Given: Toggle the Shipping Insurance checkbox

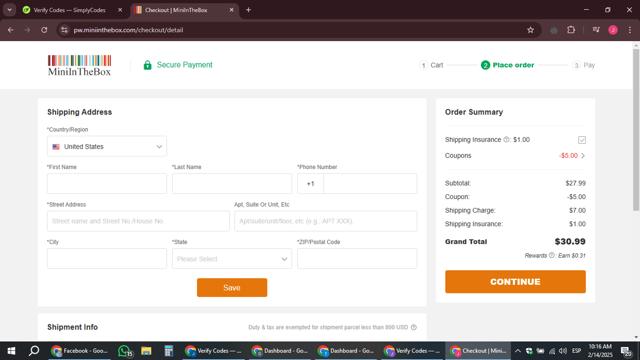Looking at the screenshot, I should (x=582, y=140).
